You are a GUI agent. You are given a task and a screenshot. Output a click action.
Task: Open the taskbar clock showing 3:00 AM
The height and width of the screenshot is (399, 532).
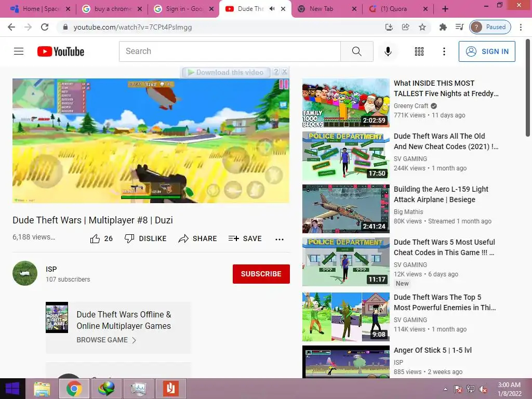(x=509, y=389)
